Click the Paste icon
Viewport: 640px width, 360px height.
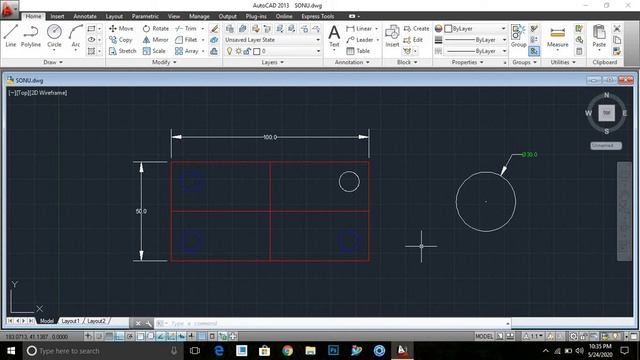(599, 36)
